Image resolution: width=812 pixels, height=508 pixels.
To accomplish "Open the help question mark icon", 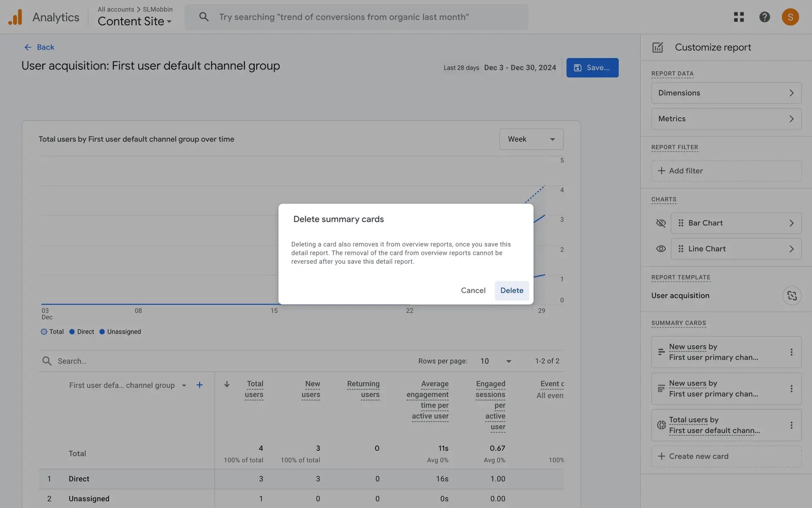I will [764, 17].
